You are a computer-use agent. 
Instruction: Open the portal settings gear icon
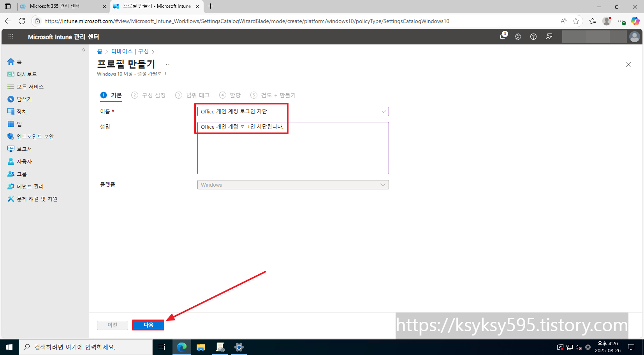click(x=518, y=37)
